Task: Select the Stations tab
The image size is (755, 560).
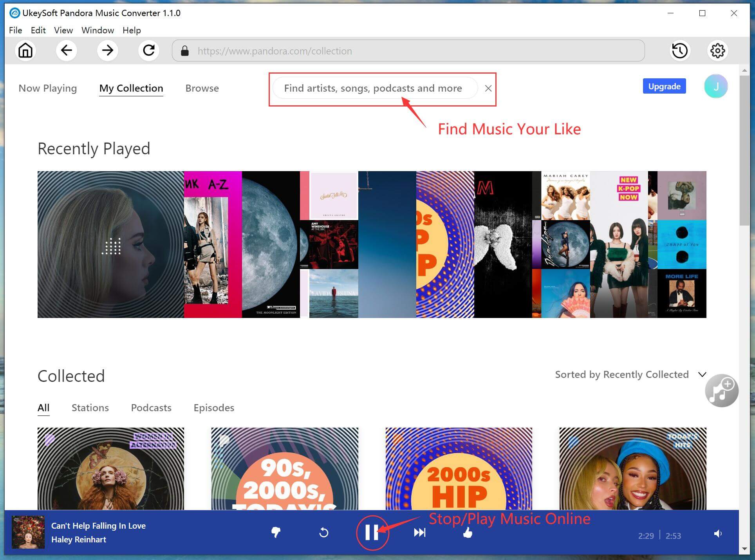Action: [90, 407]
